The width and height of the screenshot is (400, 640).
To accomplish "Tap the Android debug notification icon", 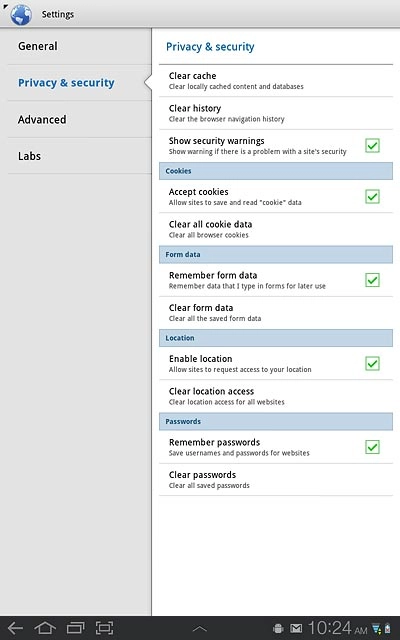I will click(278, 629).
